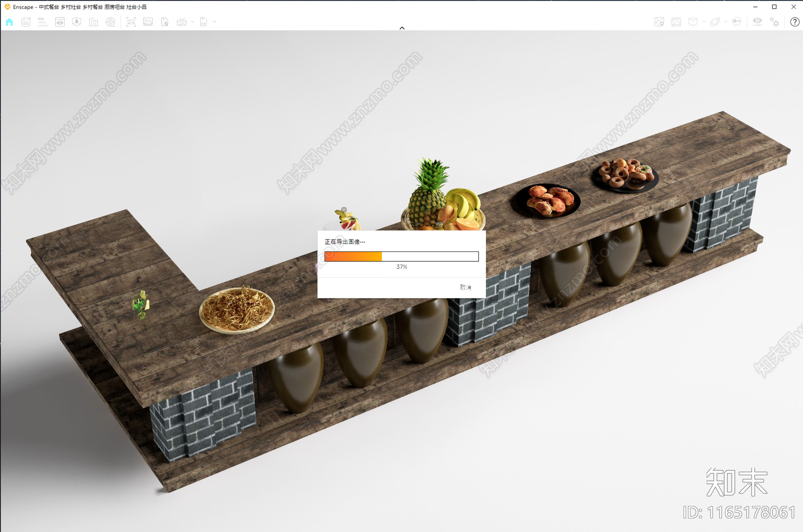The height and width of the screenshot is (532, 803).
Task: Open general settings gears icon
Action: [774, 22]
